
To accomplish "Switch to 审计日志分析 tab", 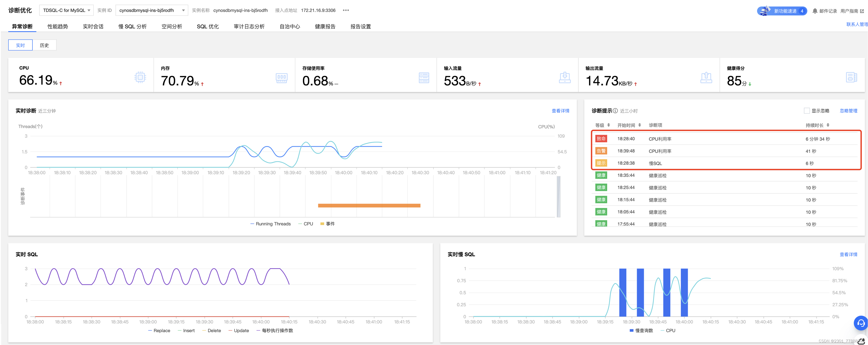I will pyautogui.click(x=249, y=26).
